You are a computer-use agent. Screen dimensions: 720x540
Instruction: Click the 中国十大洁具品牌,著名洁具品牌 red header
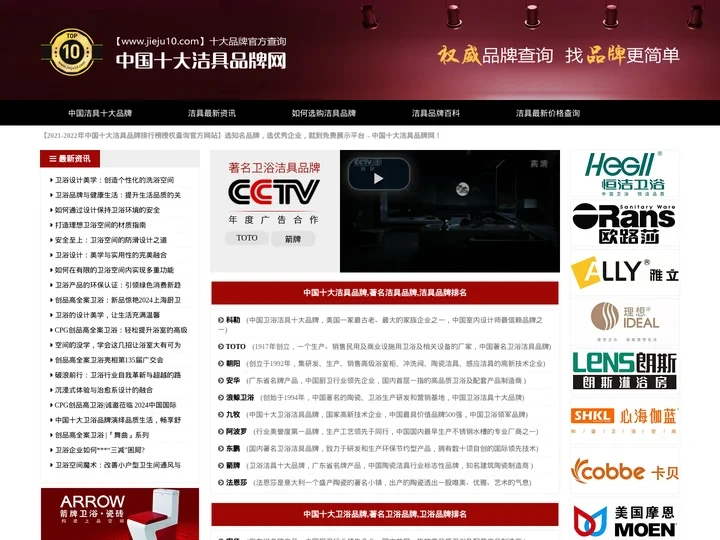(x=385, y=293)
